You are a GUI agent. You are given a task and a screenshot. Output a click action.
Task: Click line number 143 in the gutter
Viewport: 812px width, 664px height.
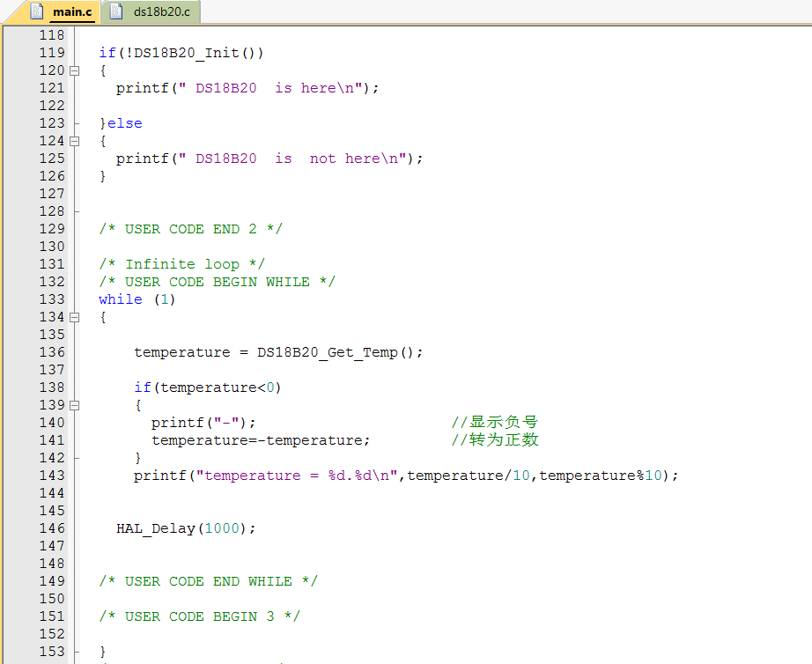(x=52, y=476)
